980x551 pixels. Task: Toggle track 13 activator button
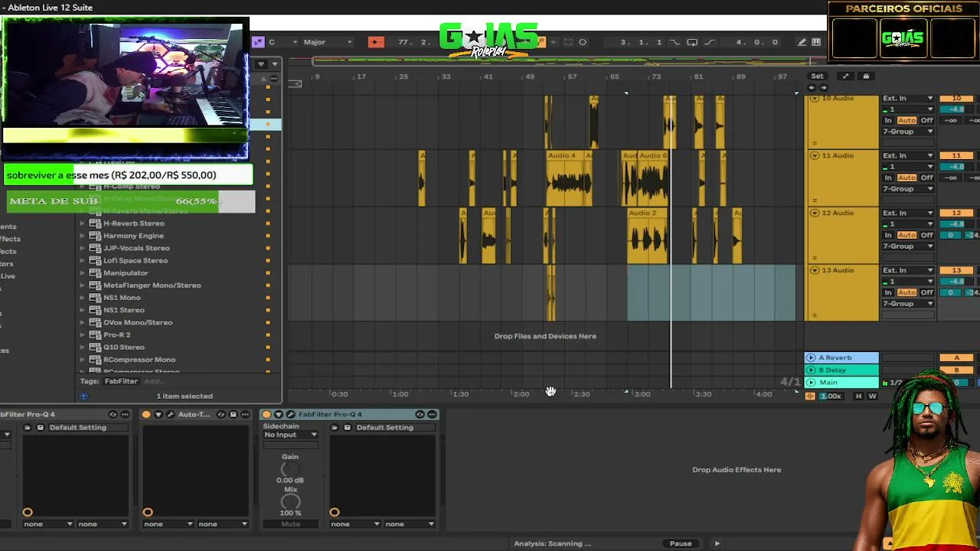click(x=956, y=271)
